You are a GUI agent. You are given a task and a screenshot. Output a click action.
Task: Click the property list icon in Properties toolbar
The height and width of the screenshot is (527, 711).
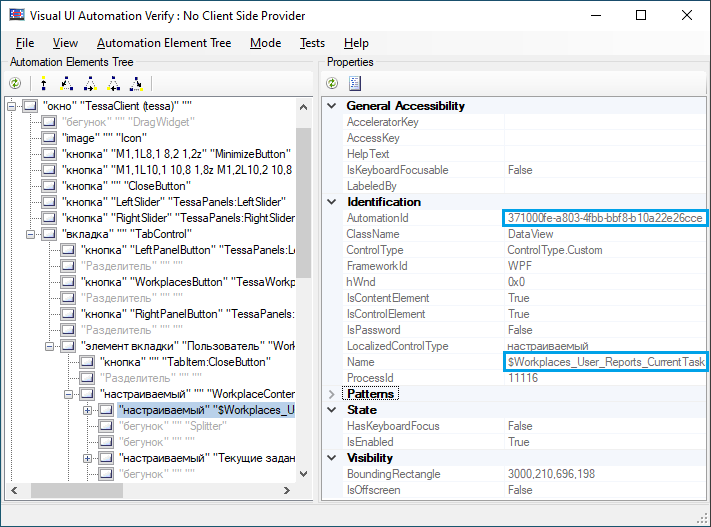(355, 84)
